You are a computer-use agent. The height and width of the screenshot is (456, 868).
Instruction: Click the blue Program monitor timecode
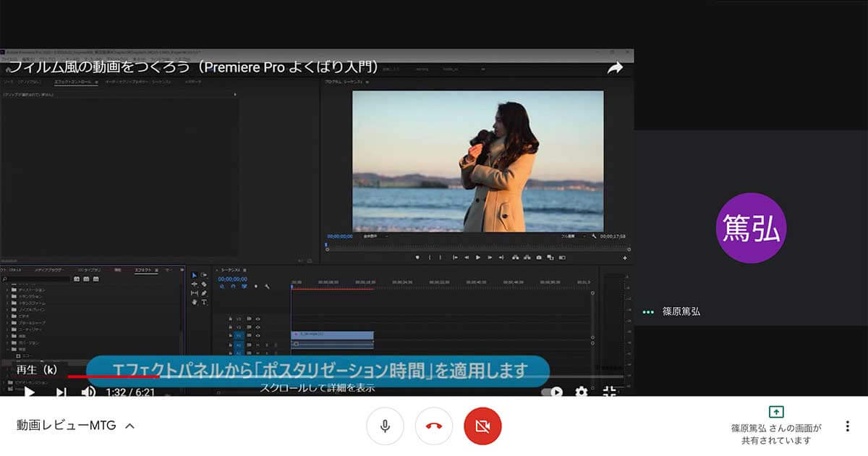(x=340, y=236)
